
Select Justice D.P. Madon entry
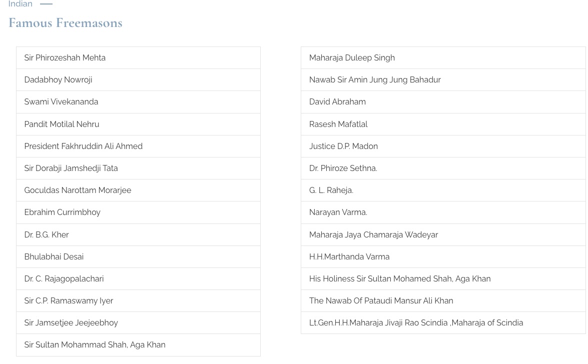coord(343,146)
